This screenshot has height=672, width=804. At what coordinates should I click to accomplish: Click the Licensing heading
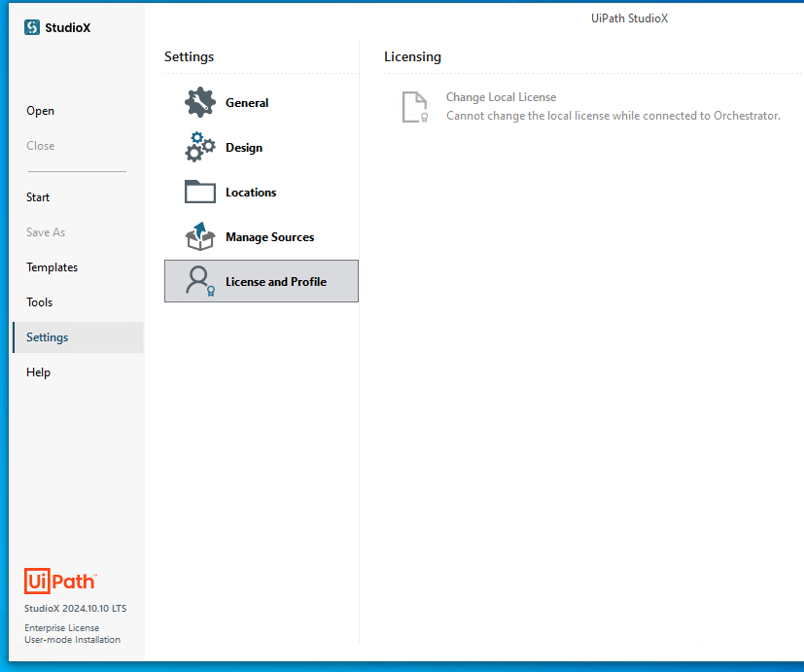point(412,57)
